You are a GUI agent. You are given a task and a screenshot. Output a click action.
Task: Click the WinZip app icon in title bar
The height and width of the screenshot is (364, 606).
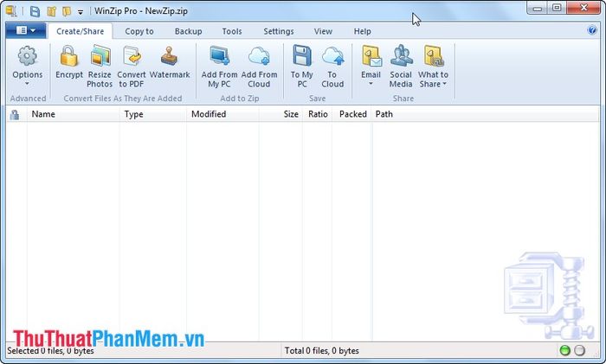(11, 11)
